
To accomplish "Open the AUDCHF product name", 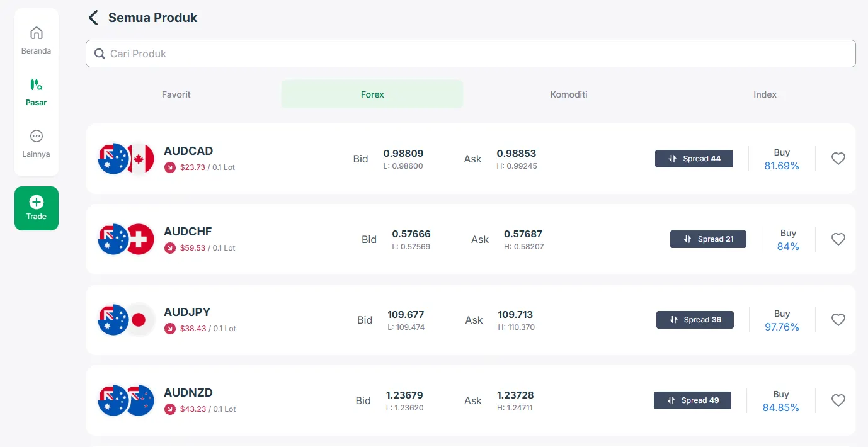I will pos(188,232).
